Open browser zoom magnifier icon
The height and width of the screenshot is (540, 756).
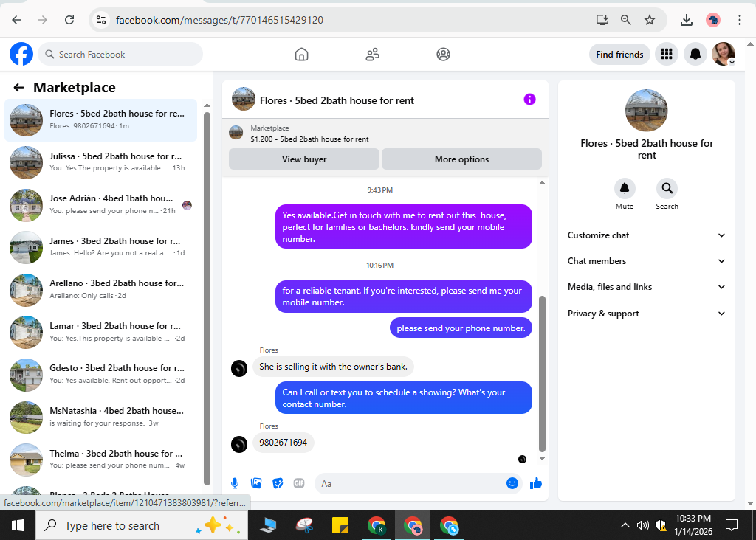coord(625,20)
